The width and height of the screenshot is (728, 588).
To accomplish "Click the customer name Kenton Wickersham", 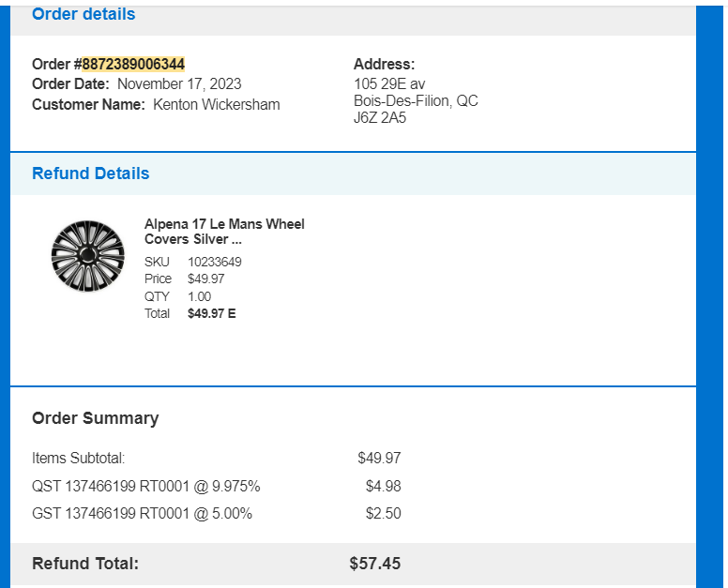I will click(x=217, y=104).
